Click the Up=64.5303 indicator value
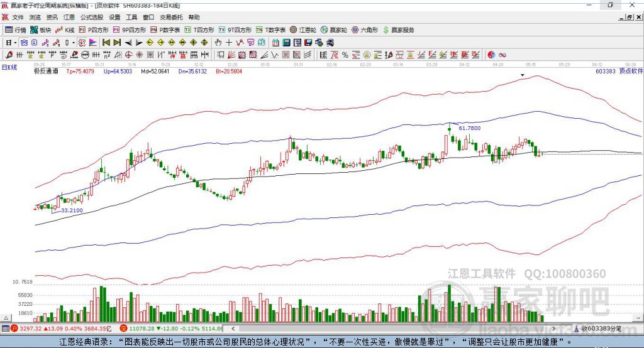 [118, 71]
